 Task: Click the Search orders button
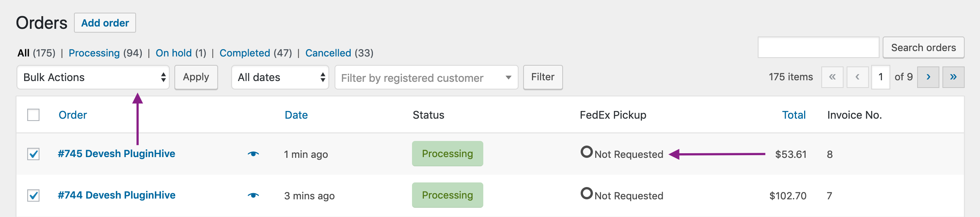tap(923, 48)
